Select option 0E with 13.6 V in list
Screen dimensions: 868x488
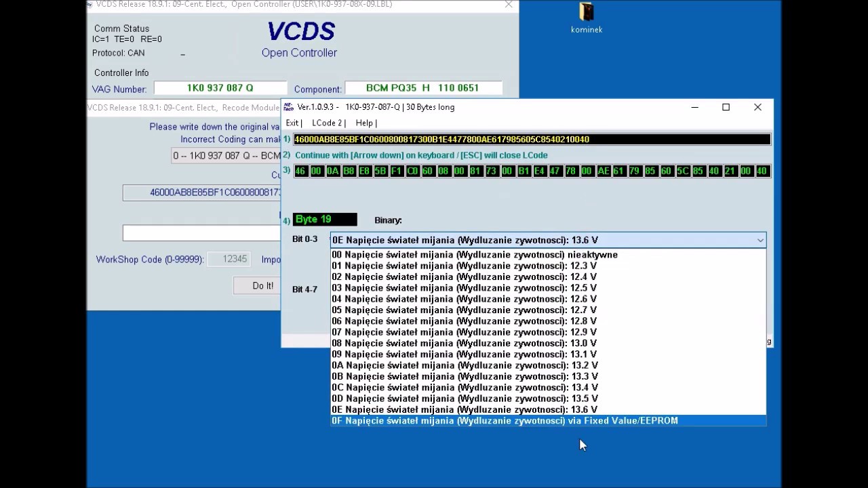point(548,410)
